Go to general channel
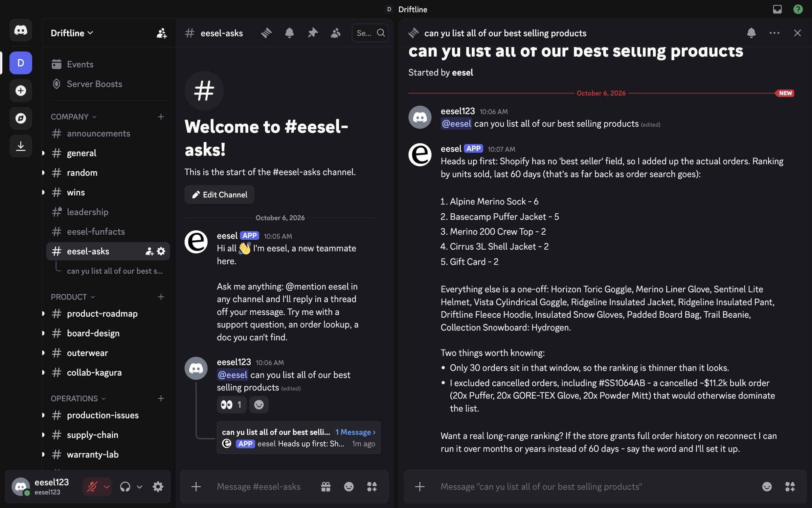The image size is (812, 508). (108, 153)
